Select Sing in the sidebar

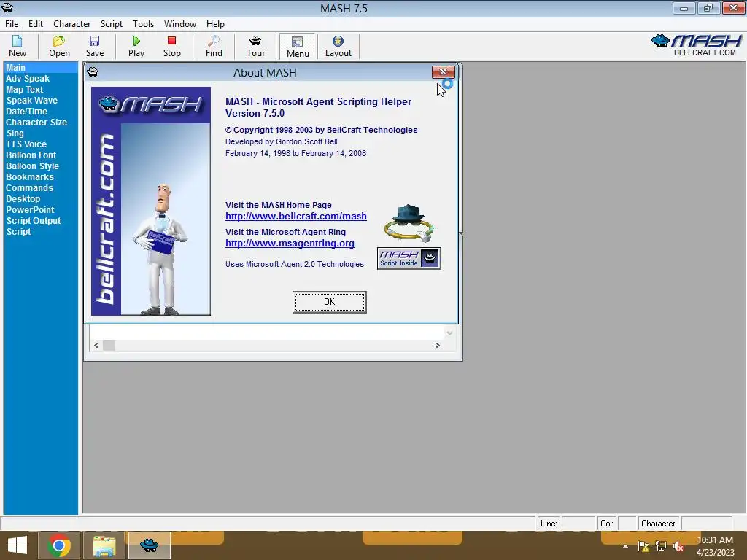pyautogui.click(x=41, y=133)
